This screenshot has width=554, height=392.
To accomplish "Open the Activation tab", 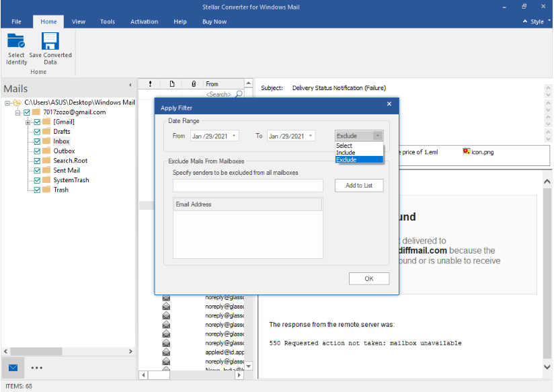I will click(x=144, y=22).
